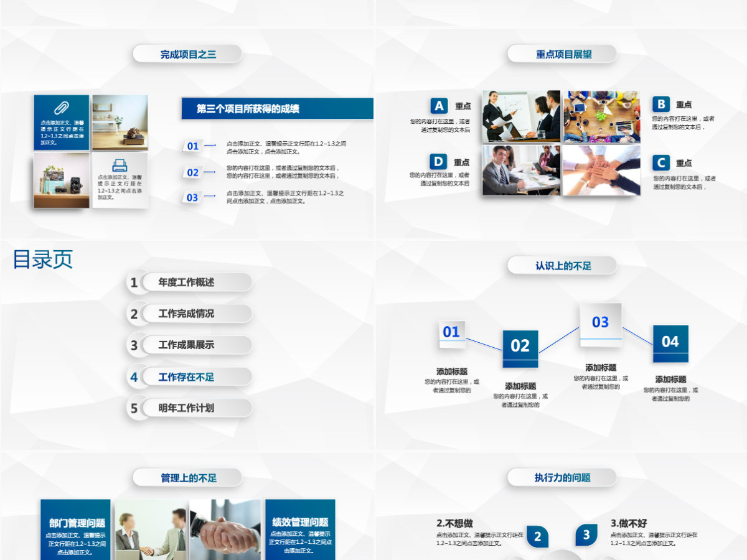Click the highlighted number 4 circle

click(x=134, y=377)
